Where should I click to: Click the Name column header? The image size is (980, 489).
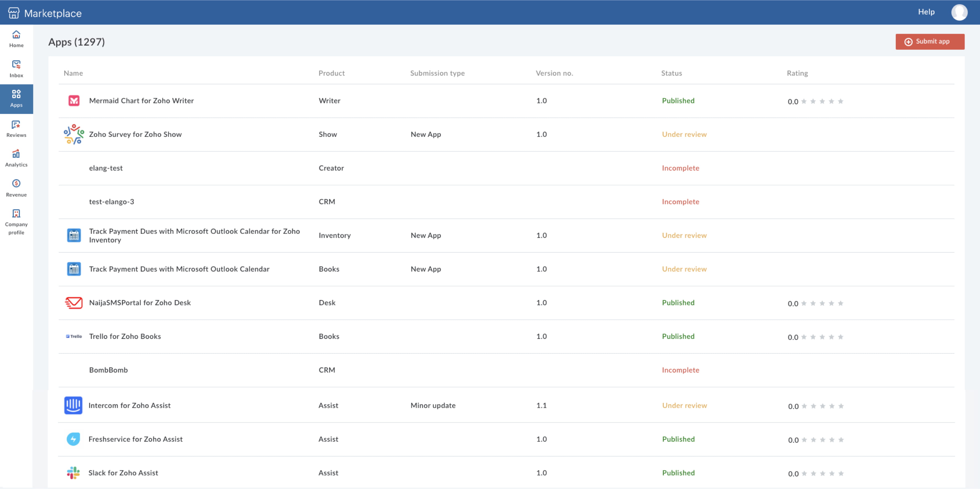click(x=74, y=73)
